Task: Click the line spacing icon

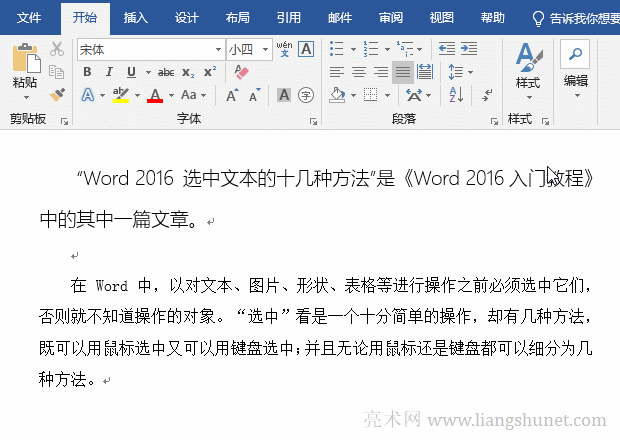Action: pos(456,72)
